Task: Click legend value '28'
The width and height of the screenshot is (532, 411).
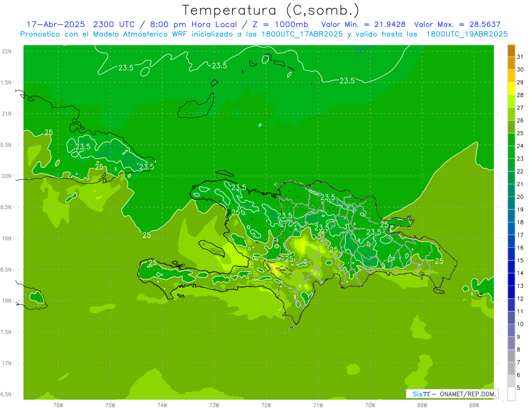Action: click(x=520, y=95)
